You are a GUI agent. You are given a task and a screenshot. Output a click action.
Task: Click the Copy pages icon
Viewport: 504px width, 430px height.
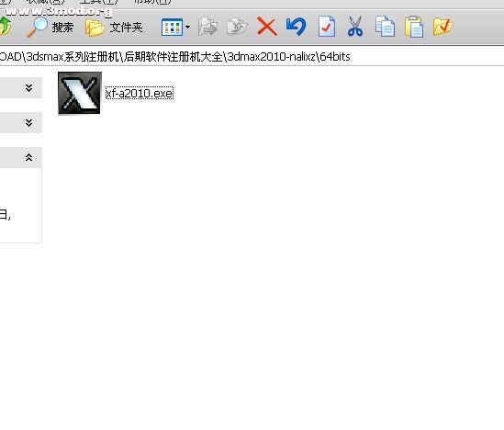pyautogui.click(x=385, y=26)
